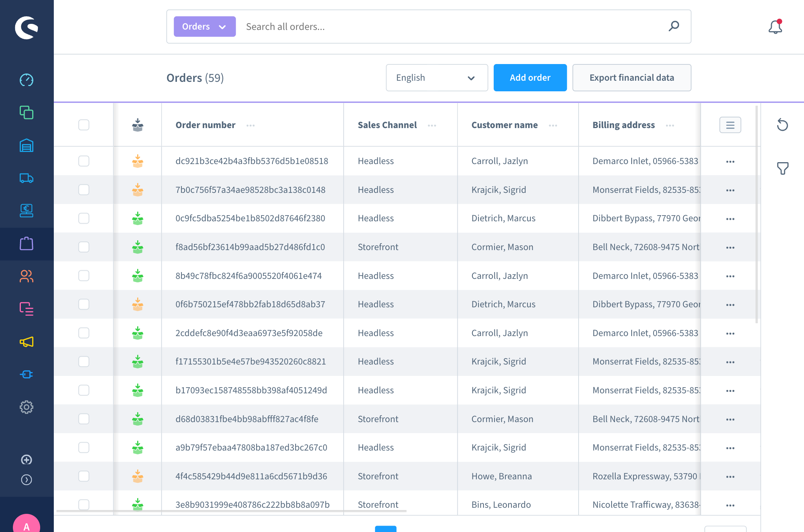The image size is (804, 532).
Task: Click green status icon for order f8ad56bf2361
Action: tap(138, 247)
